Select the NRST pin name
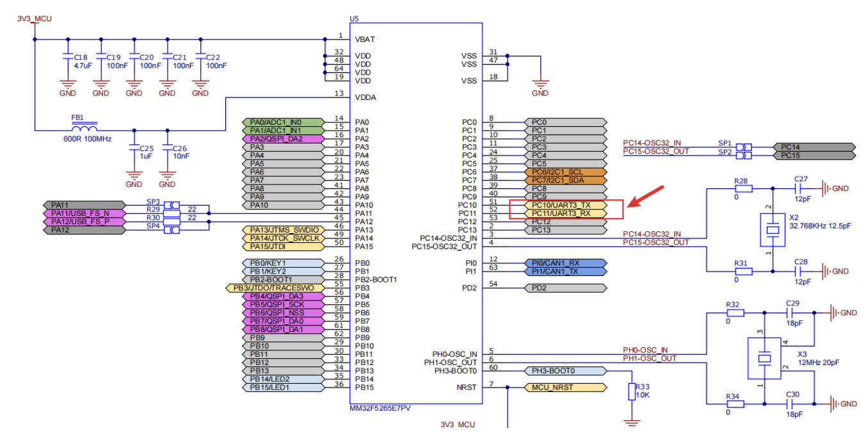This screenshot has width=868, height=442. pos(466,388)
